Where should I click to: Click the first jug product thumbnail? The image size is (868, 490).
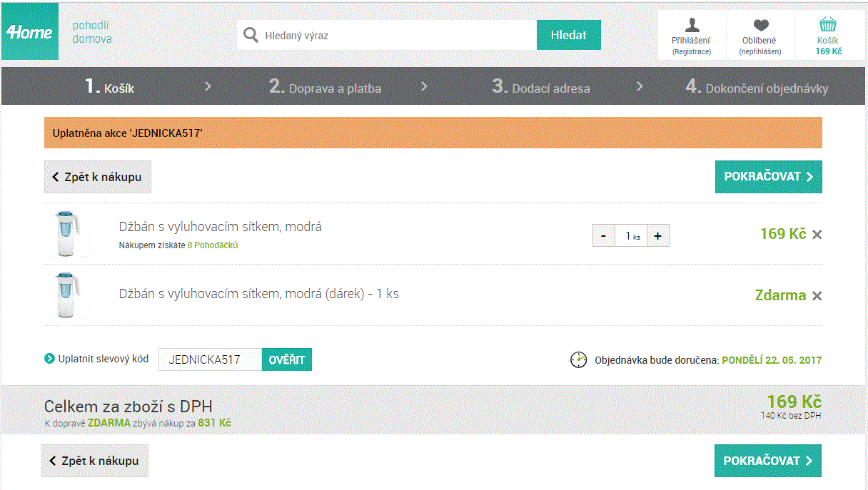[66, 233]
